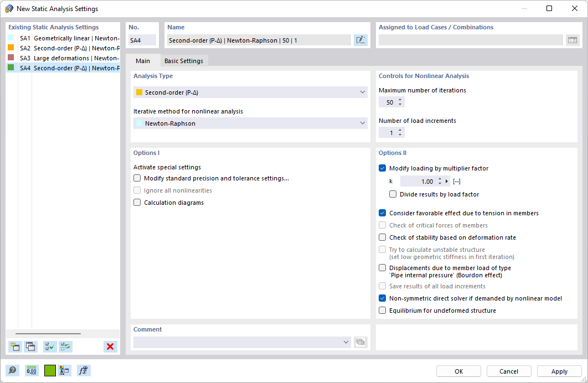Open the edit name pencil icon
588x383 pixels.
(360, 39)
